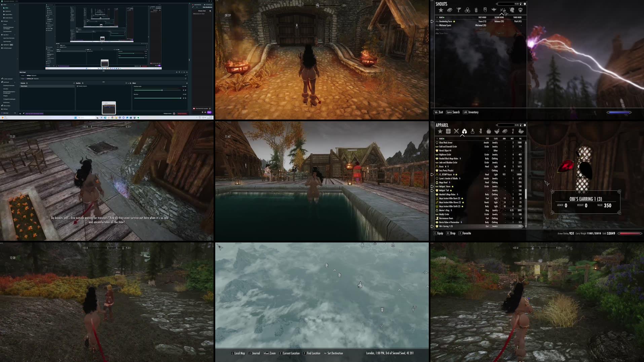Select the Active Effects shield icon in Shouts menu
Viewport: 644px width, 362px height.
click(521, 10)
